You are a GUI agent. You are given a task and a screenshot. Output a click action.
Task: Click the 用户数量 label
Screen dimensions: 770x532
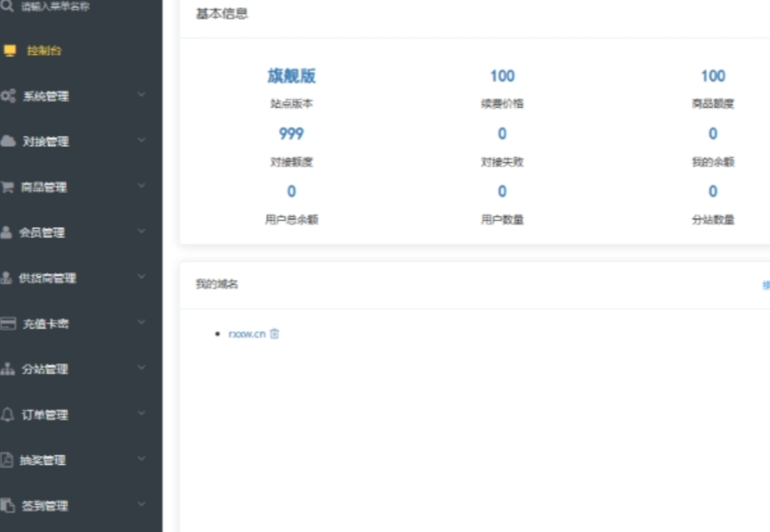pyautogui.click(x=502, y=219)
